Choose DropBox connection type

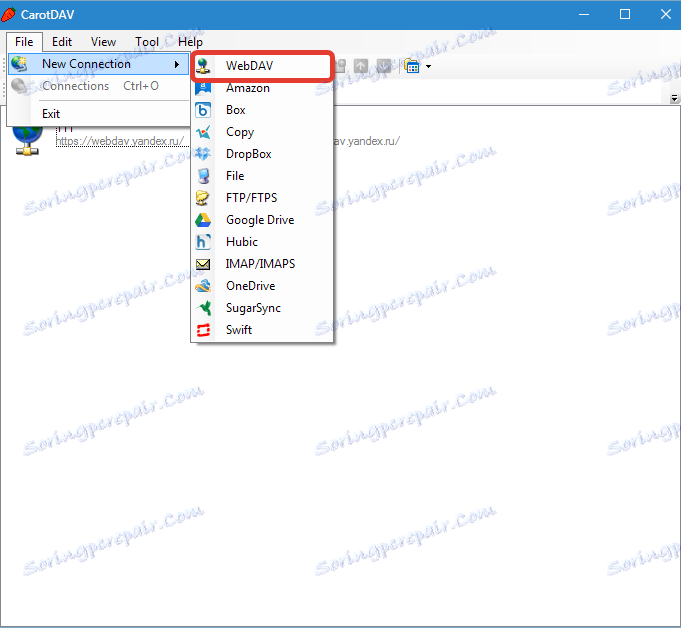262,154
